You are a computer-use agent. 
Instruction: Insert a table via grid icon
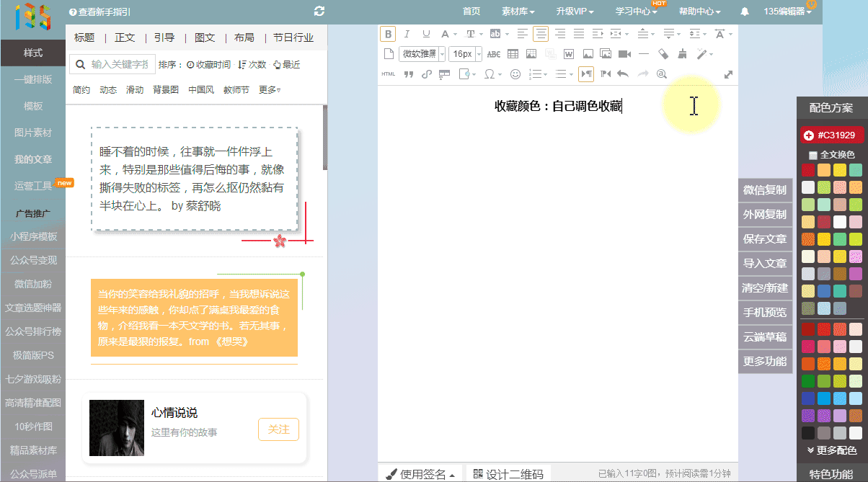[x=513, y=54]
